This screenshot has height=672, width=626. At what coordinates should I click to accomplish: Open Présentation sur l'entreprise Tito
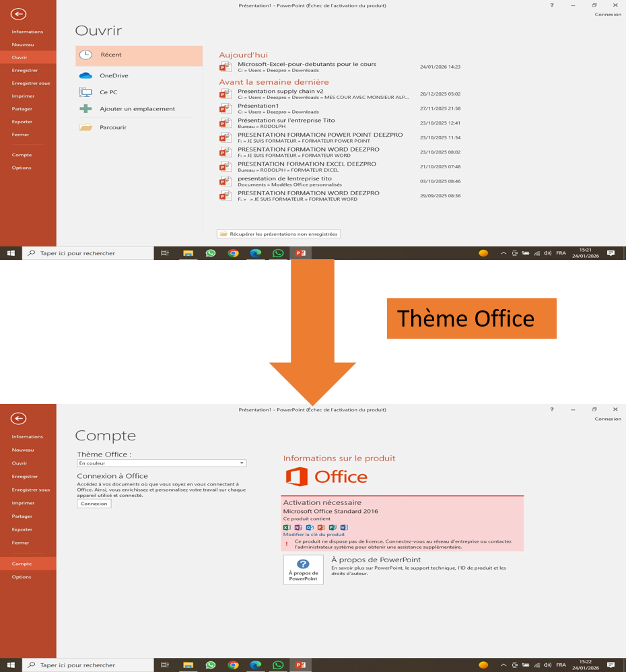286,120
